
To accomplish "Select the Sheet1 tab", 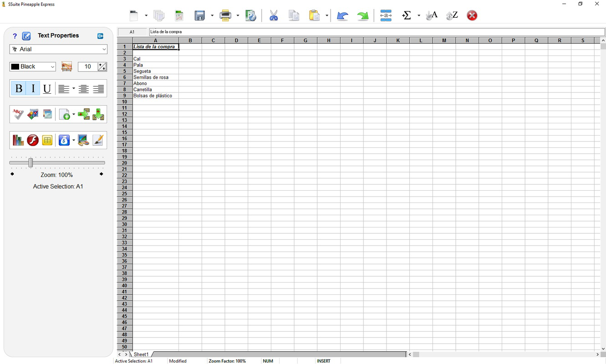I will 141,354.
